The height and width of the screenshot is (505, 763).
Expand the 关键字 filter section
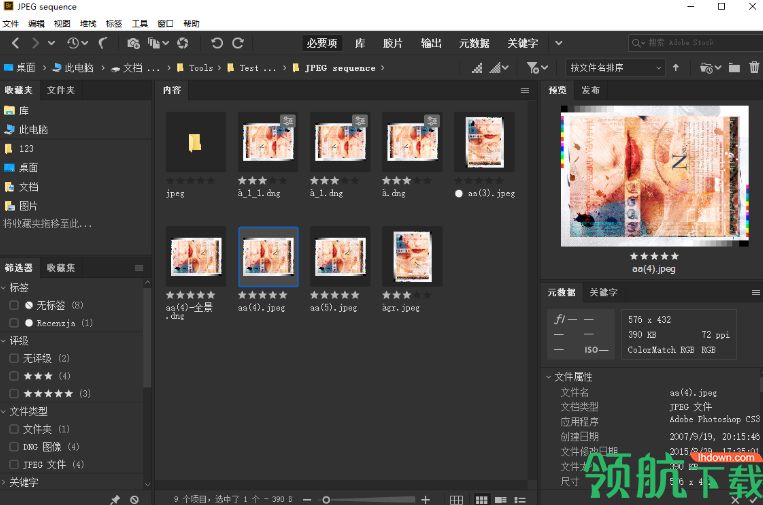click(x=4, y=482)
